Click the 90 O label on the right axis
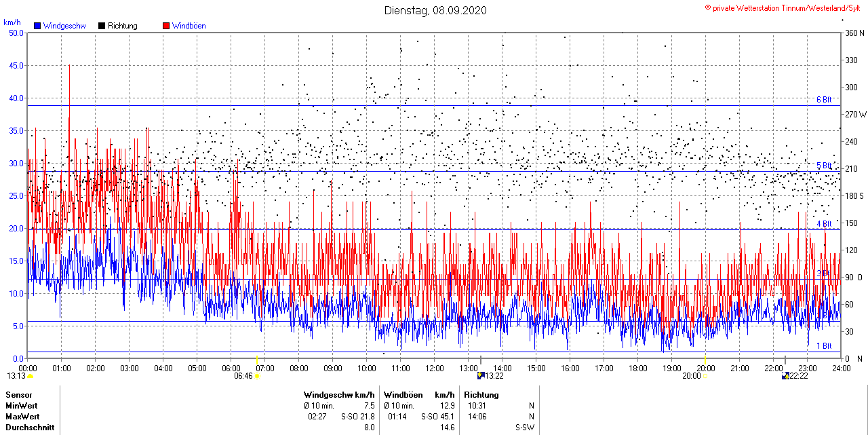This screenshot has width=868, height=435. (x=853, y=277)
